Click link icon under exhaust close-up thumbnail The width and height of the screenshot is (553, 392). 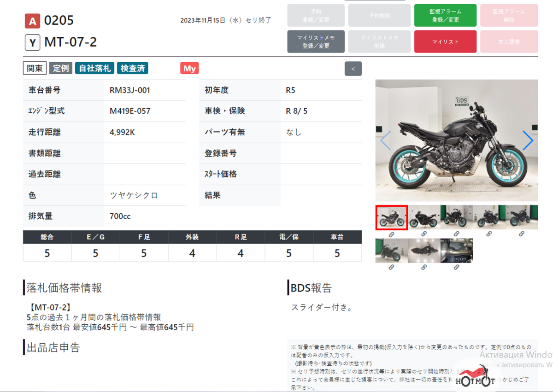457,267
